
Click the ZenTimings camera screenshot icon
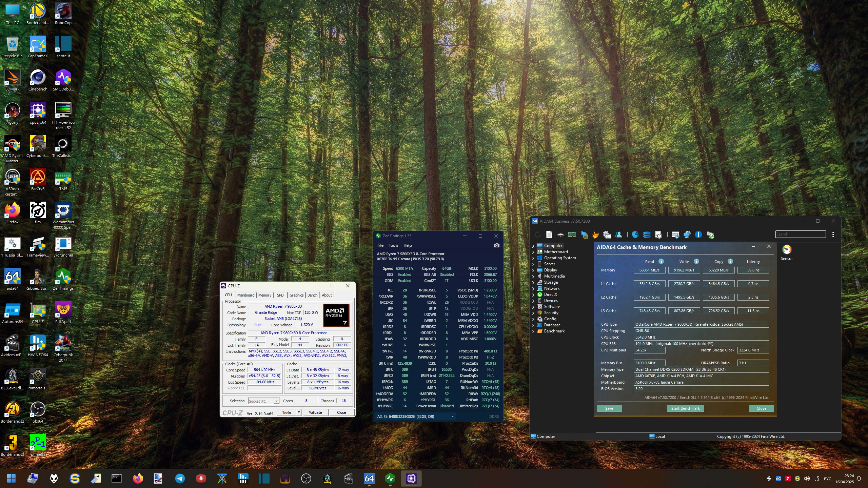coord(496,245)
